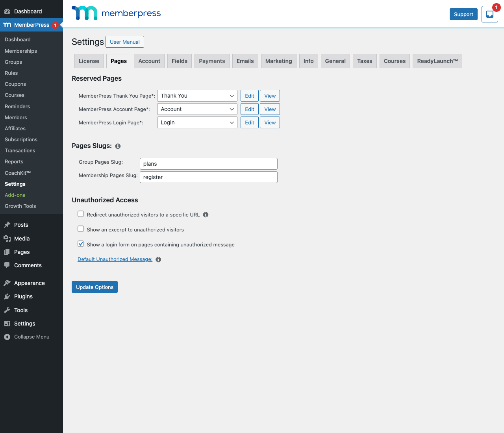Open the Account Page dropdown
504x433 pixels.
pos(197,109)
